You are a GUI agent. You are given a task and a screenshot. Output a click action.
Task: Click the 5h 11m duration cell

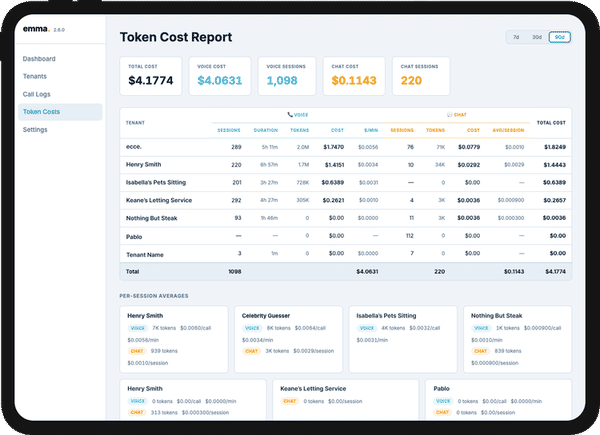click(x=270, y=147)
